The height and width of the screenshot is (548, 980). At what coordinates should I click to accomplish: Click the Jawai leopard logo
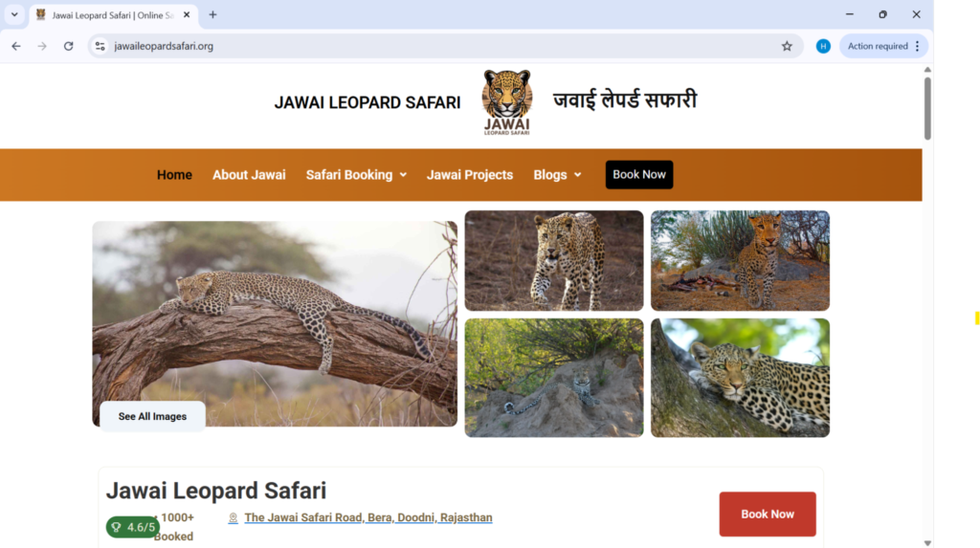click(x=507, y=102)
